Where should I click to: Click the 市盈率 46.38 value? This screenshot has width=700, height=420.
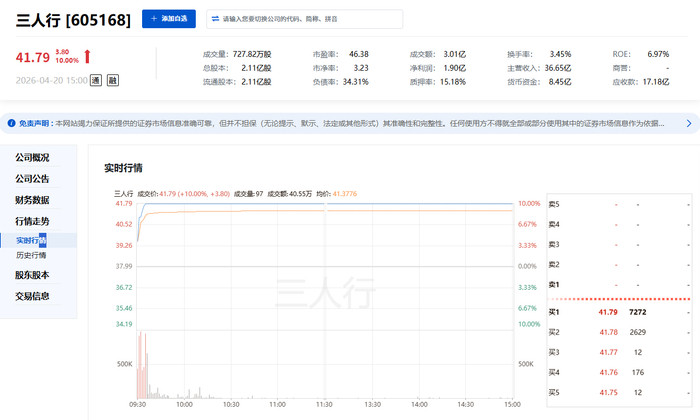click(x=359, y=54)
